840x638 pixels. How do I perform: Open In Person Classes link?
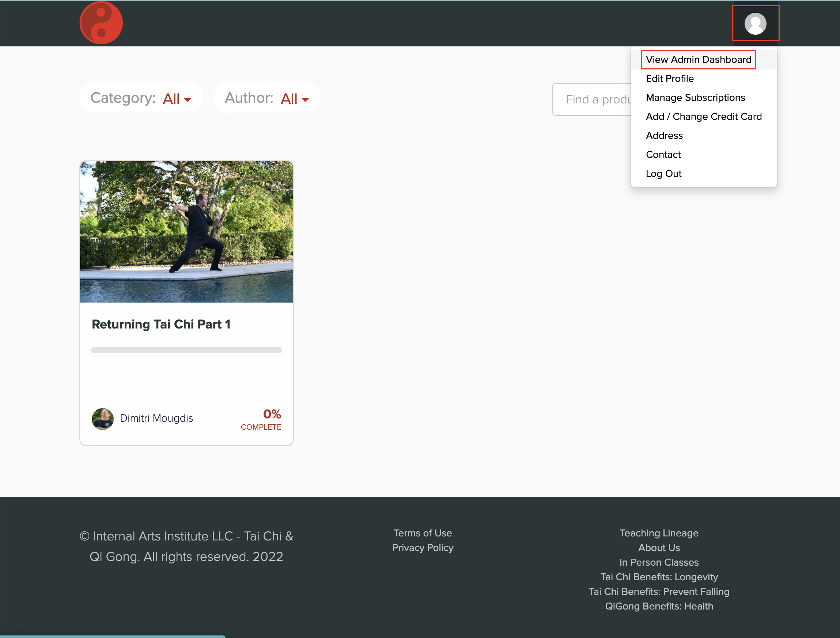pyautogui.click(x=659, y=562)
